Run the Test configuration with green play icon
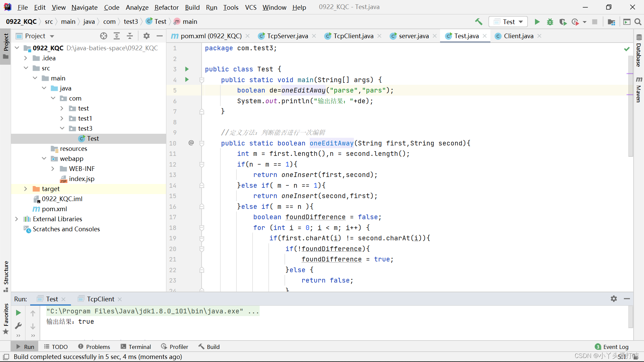This screenshot has width=644, height=362. [537, 22]
